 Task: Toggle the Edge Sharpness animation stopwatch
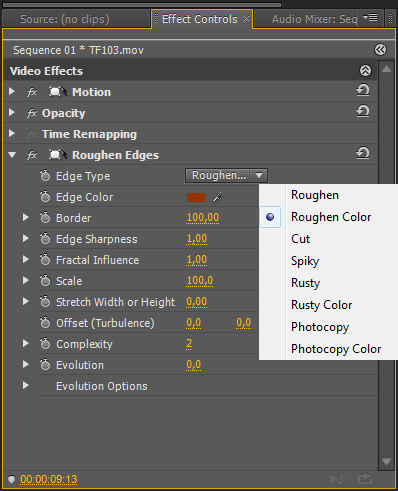tap(45, 238)
